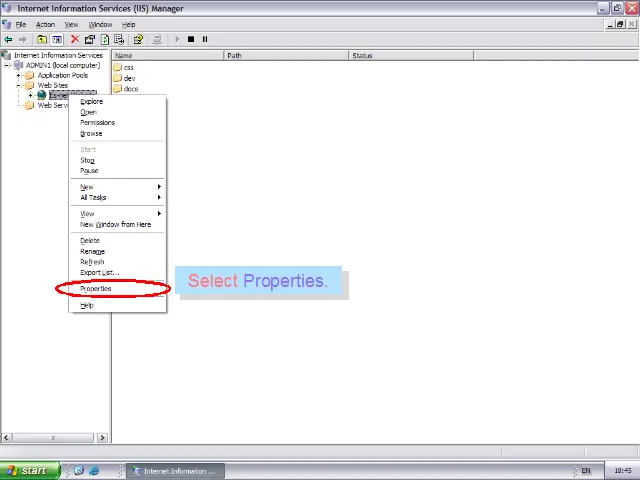Viewport: 640px width, 480px height.
Task: Open the View submenu in context menu
Action: pyautogui.click(x=118, y=213)
